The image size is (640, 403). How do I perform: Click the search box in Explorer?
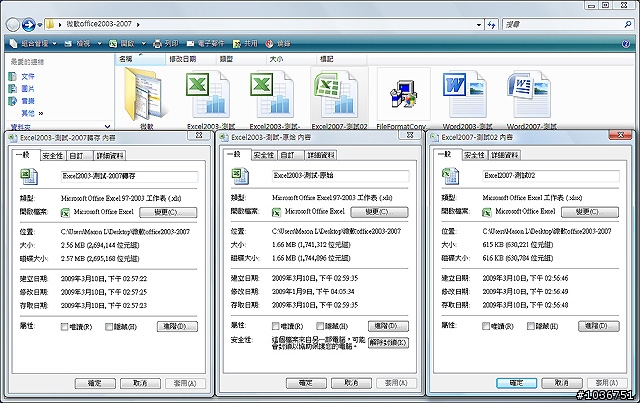click(x=568, y=24)
